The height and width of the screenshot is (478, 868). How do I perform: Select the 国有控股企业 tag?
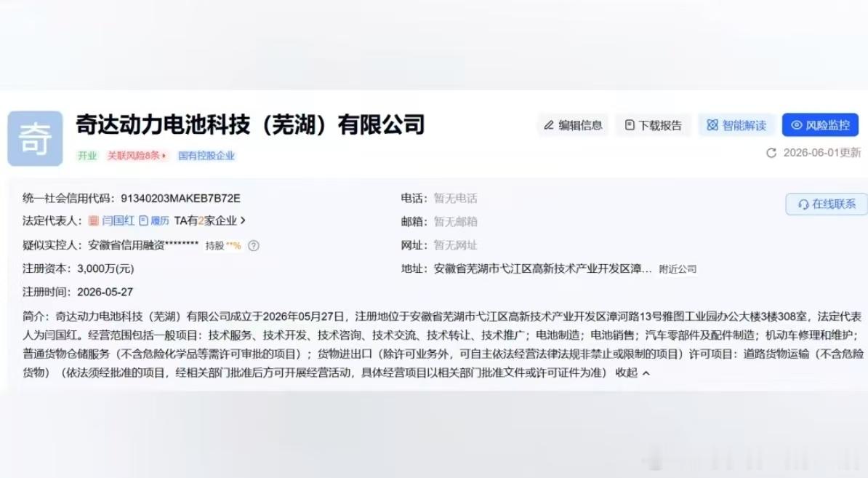[206, 156]
